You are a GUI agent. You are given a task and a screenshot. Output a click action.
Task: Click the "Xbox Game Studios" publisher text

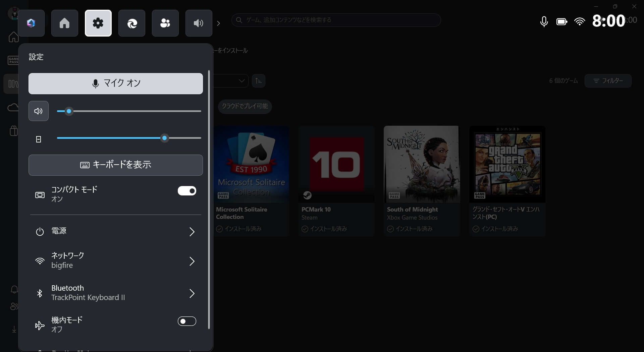pos(412,218)
